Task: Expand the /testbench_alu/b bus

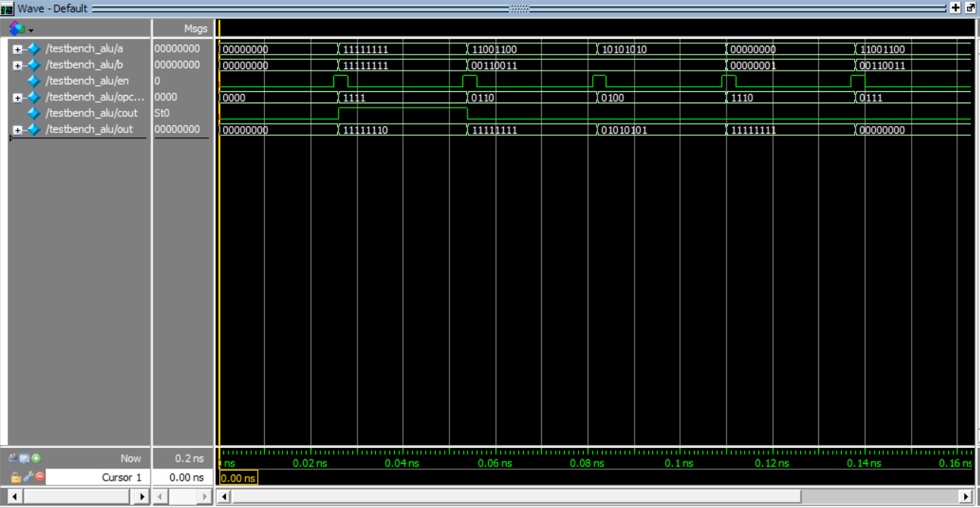Action: (17, 65)
